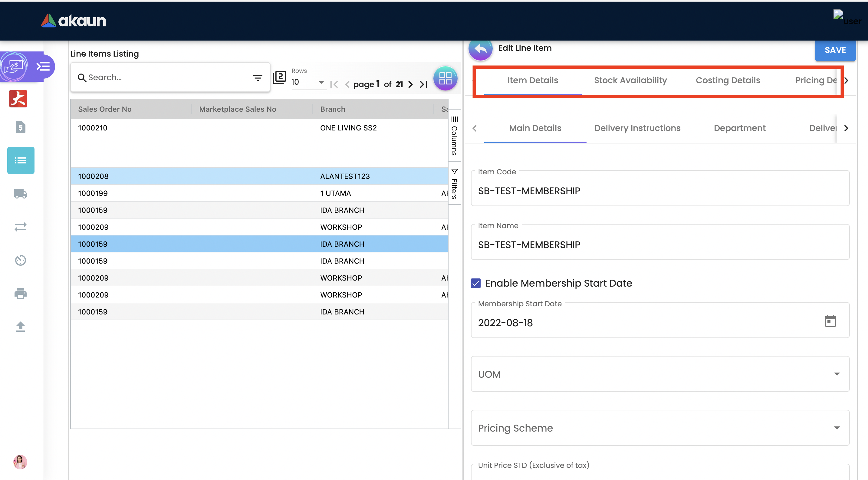This screenshot has width=868, height=480.
Task: Expand the UOM dropdown
Action: click(660, 374)
